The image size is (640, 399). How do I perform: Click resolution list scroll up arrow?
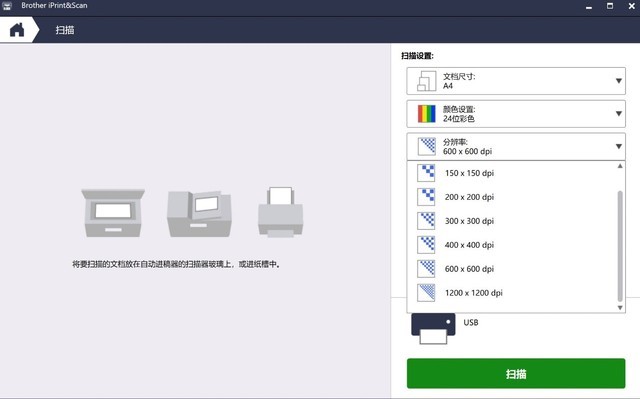pos(620,166)
